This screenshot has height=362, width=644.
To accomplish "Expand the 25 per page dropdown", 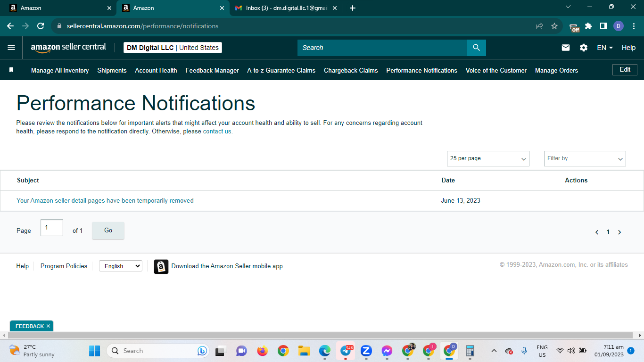I will click(488, 158).
